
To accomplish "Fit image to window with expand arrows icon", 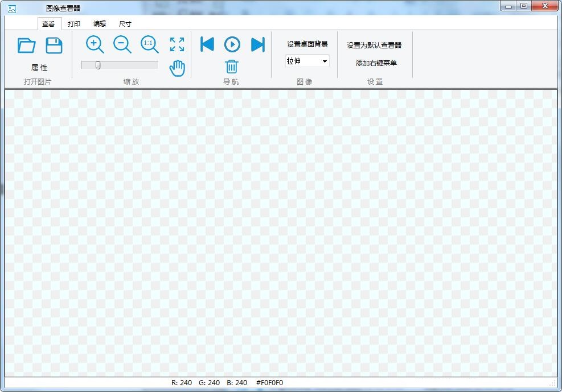I will [x=177, y=44].
